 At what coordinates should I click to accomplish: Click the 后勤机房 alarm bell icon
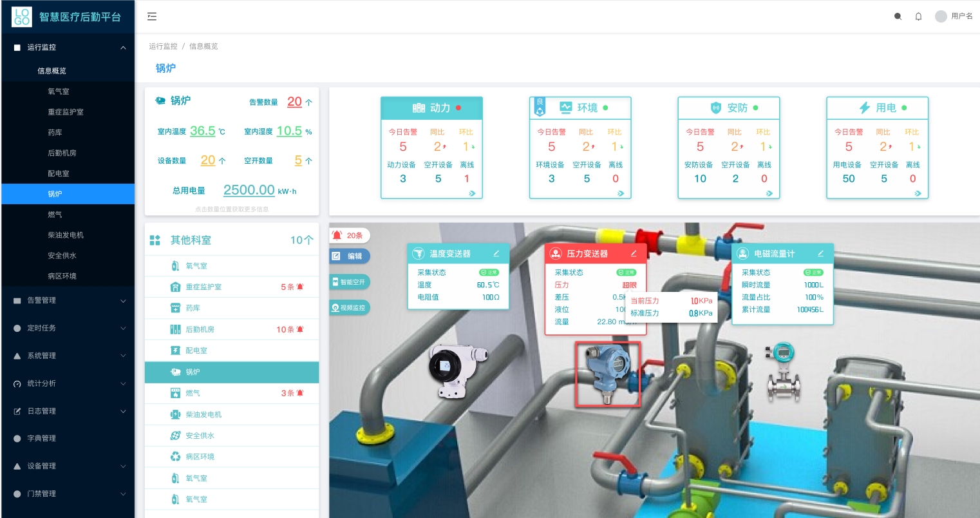[x=300, y=330]
